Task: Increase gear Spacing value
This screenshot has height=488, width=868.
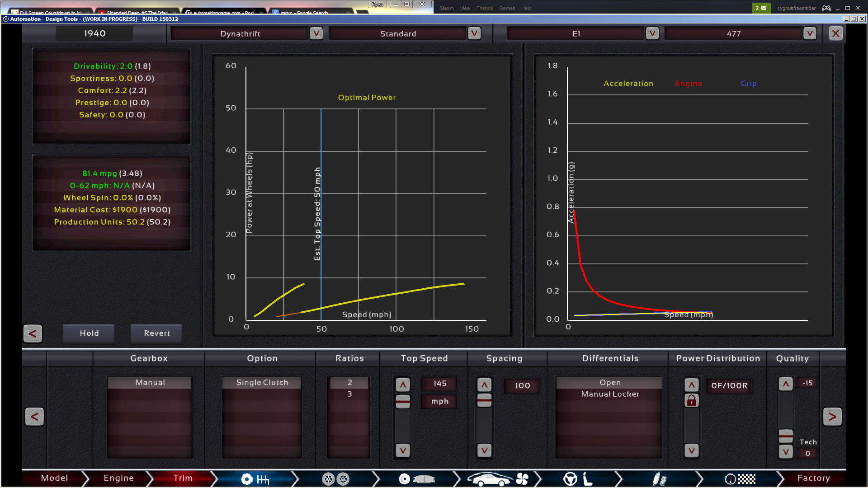Action: [x=484, y=385]
